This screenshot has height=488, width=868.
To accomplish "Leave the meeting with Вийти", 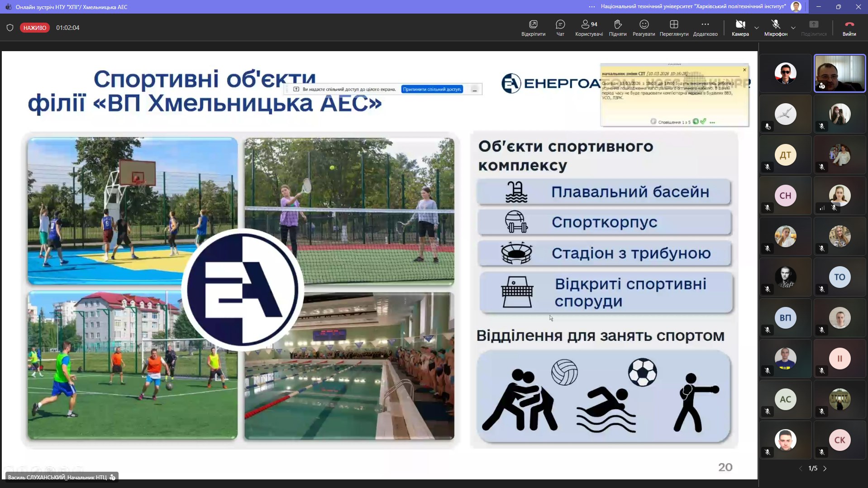I will tap(849, 28).
